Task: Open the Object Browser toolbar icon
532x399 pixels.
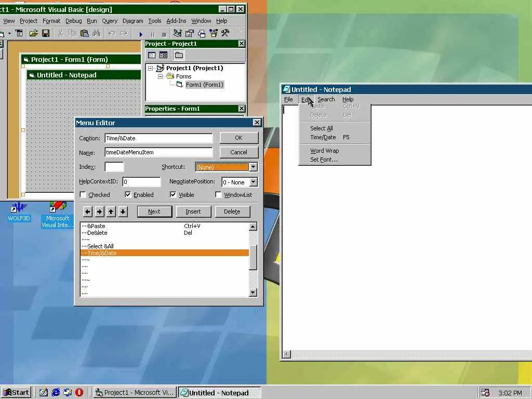Action: tap(214, 33)
